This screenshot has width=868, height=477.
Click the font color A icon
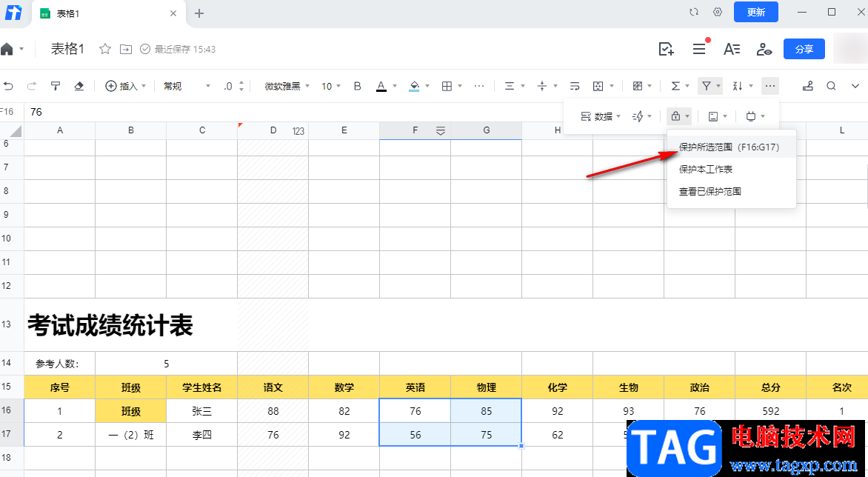[x=381, y=86]
